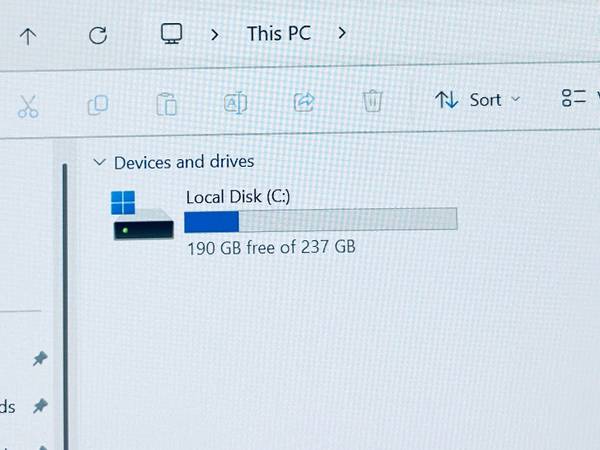Click the topmost pin icon in sidebar

click(40, 359)
